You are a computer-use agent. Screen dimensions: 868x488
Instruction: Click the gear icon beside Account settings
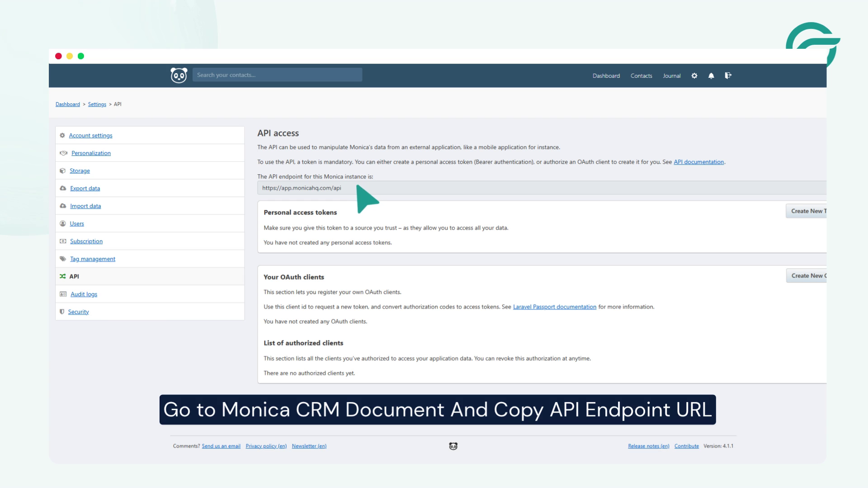[62, 135]
